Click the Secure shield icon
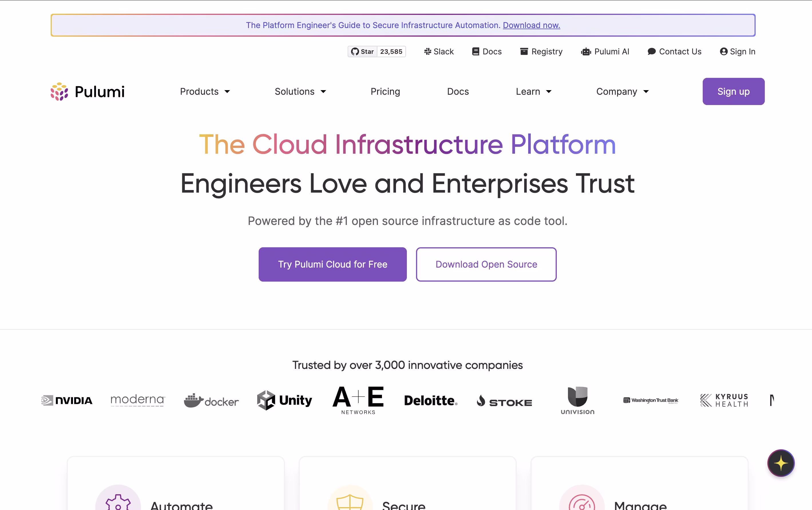The image size is (812, 510). pyautogui.click(x=350, y=502)
